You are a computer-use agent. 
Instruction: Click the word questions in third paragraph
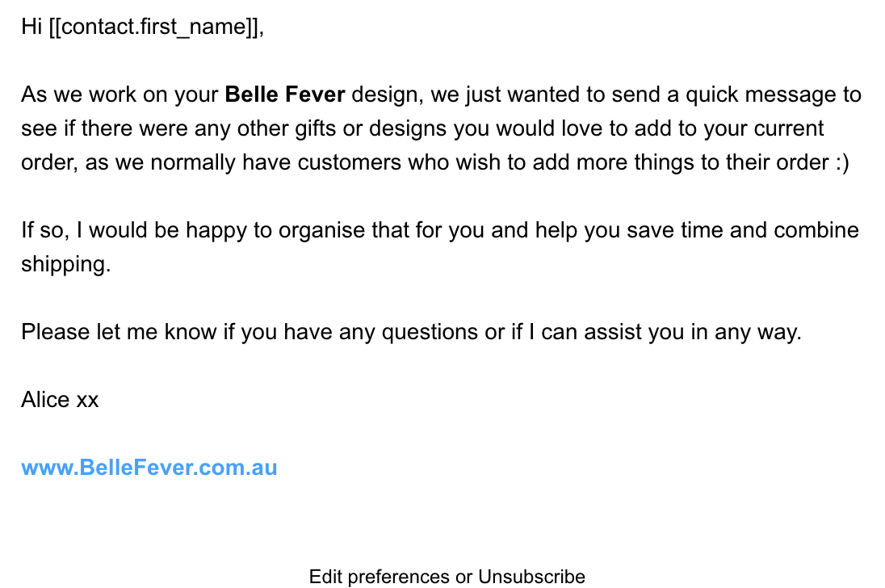tap(430, 333)
